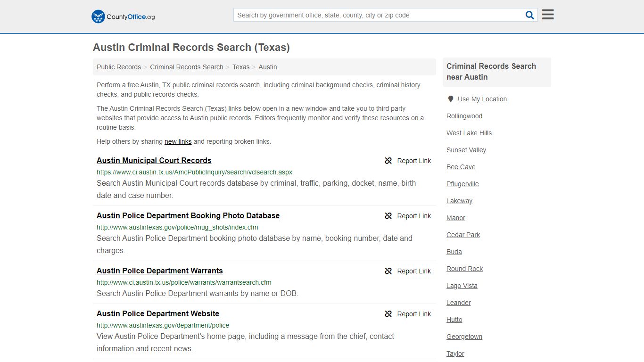This screenshot has height=362, width=644.
Task: Click Use My Location link
Action: click(482, 99)
